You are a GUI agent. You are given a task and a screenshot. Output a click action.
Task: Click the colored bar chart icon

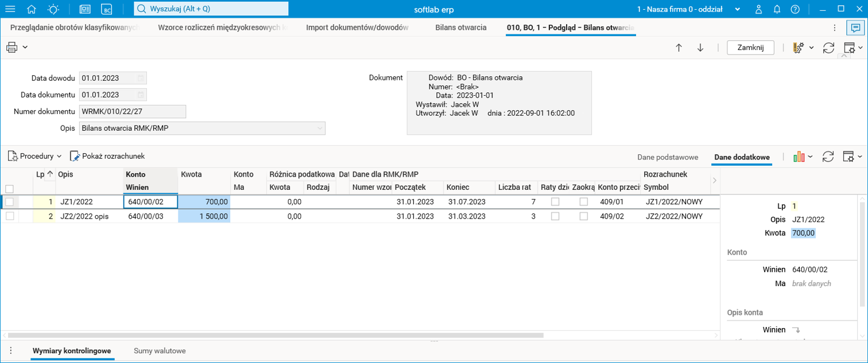(x=799, y=156)
